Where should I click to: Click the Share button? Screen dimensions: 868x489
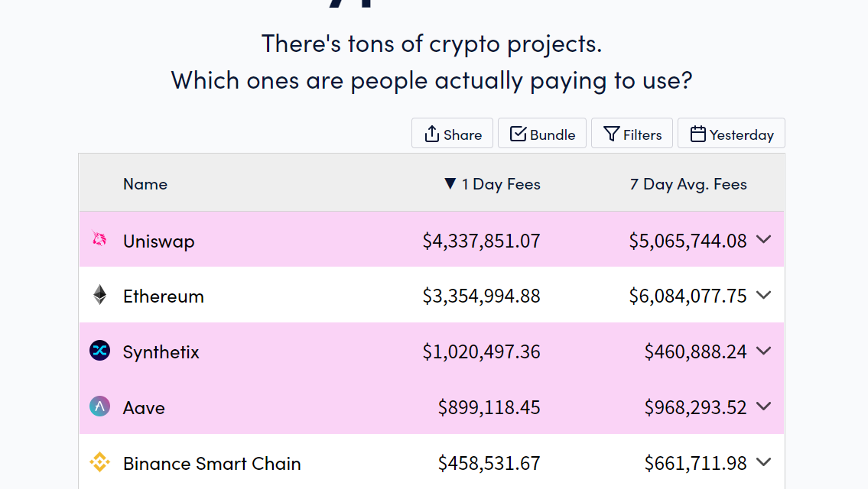click(452, 133)
